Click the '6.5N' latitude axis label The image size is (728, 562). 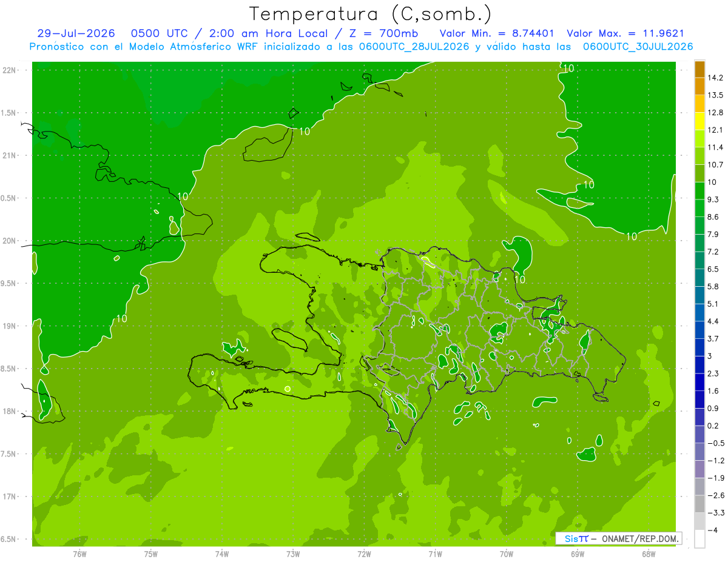tap(8, 539)
